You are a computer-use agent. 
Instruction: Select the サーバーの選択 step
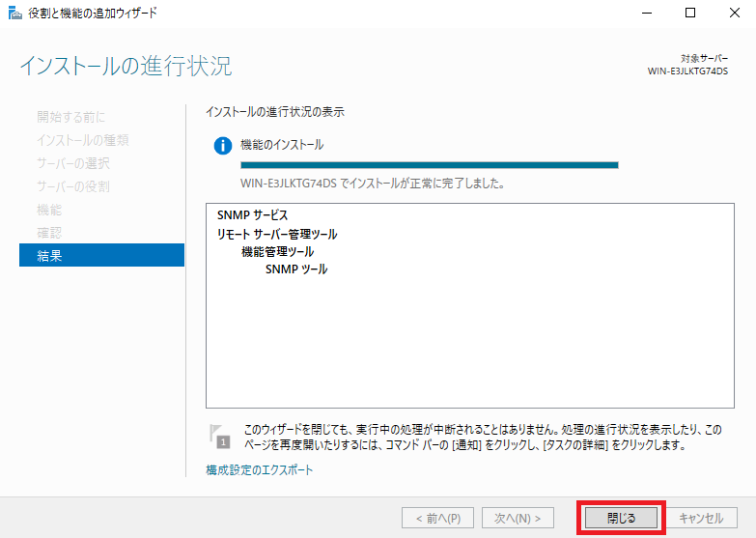73,163
